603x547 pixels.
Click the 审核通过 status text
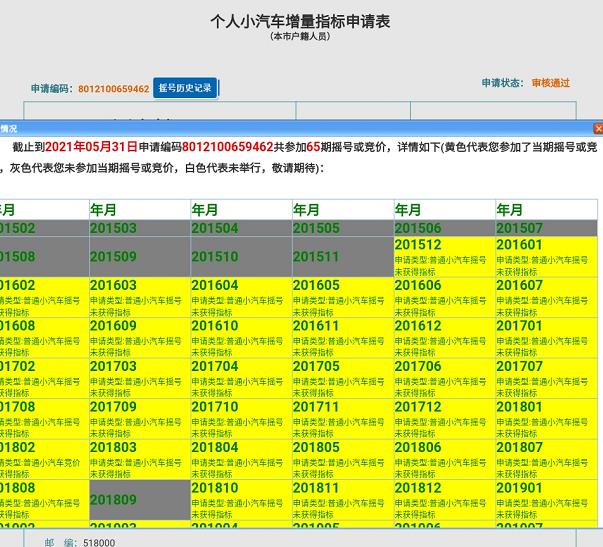(x=550, y=83)
